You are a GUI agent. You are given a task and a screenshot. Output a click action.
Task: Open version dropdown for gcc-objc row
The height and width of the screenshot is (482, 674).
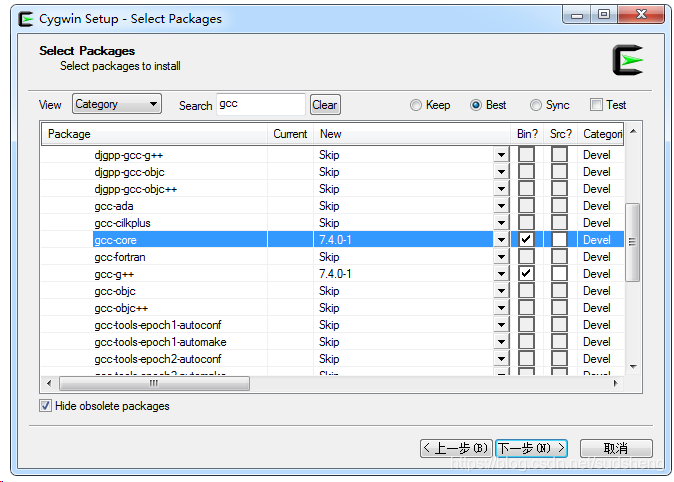(501, 291)
